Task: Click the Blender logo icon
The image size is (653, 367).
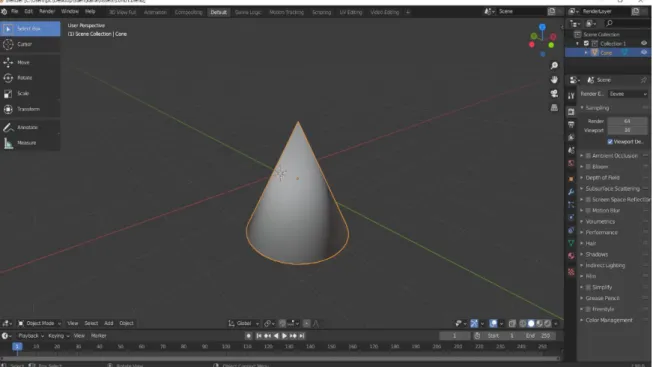Action: tap(4, 12)
